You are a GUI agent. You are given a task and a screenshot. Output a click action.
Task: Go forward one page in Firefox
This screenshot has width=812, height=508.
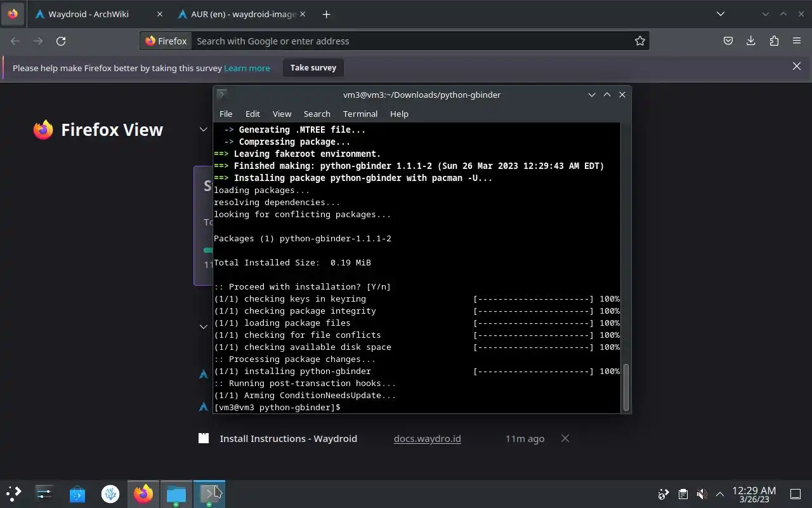point(38,41)
